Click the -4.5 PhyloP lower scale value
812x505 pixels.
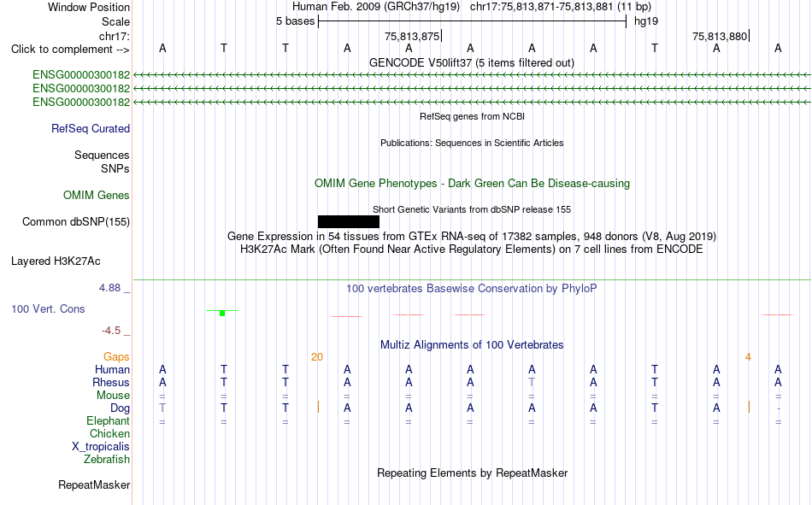111,331
